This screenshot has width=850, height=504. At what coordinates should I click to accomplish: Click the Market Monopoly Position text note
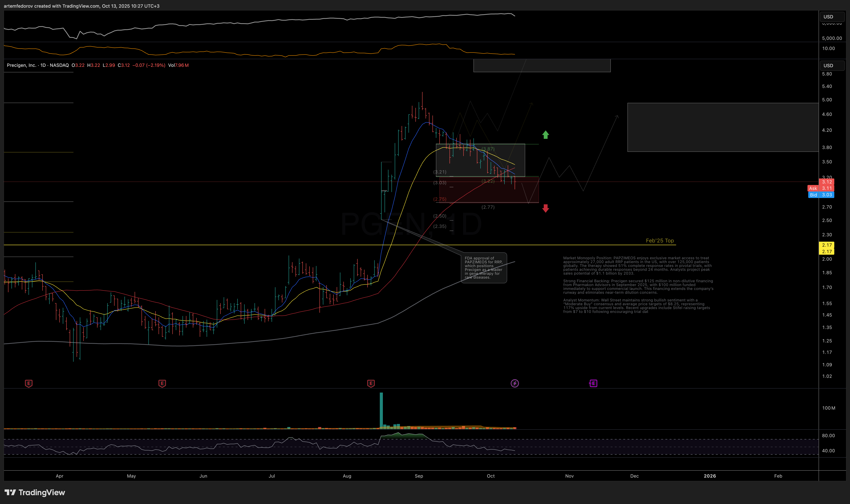(x=637, y=266)
